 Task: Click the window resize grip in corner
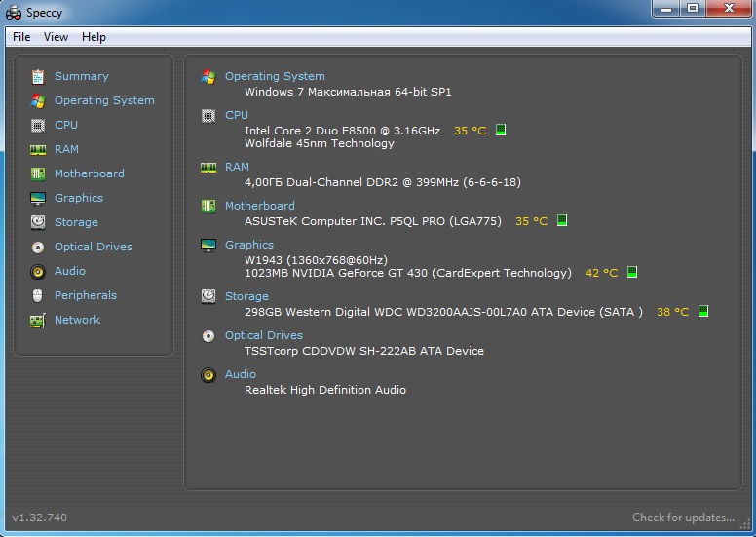(745, 524)
